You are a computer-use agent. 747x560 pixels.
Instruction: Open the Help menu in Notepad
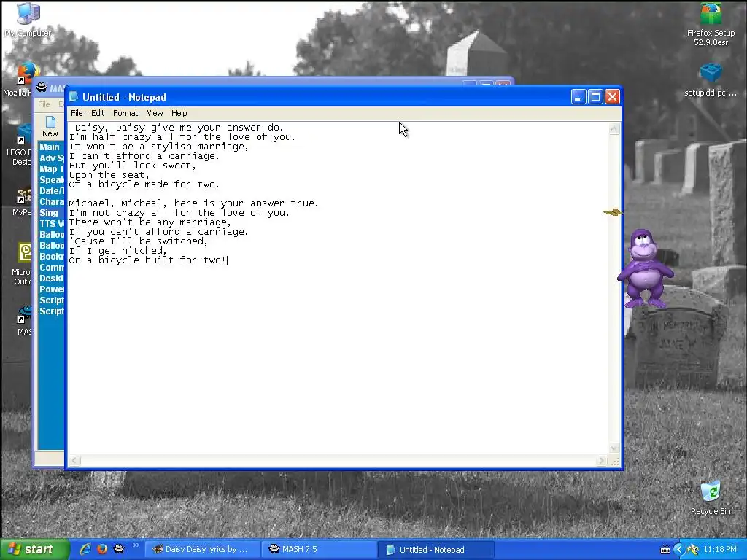tap(179, 113)
